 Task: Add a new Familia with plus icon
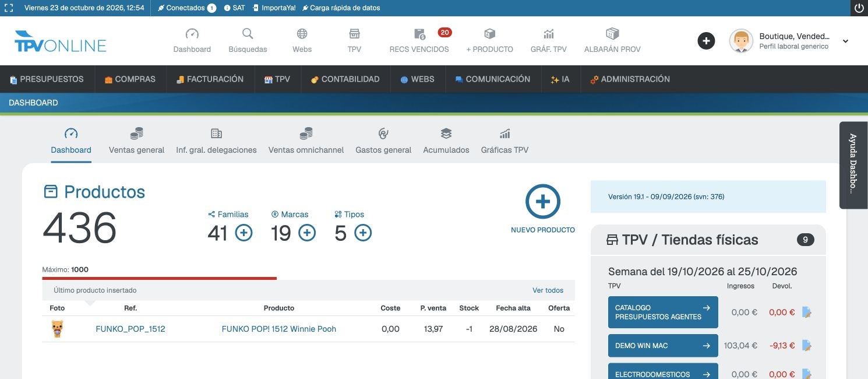244,233
